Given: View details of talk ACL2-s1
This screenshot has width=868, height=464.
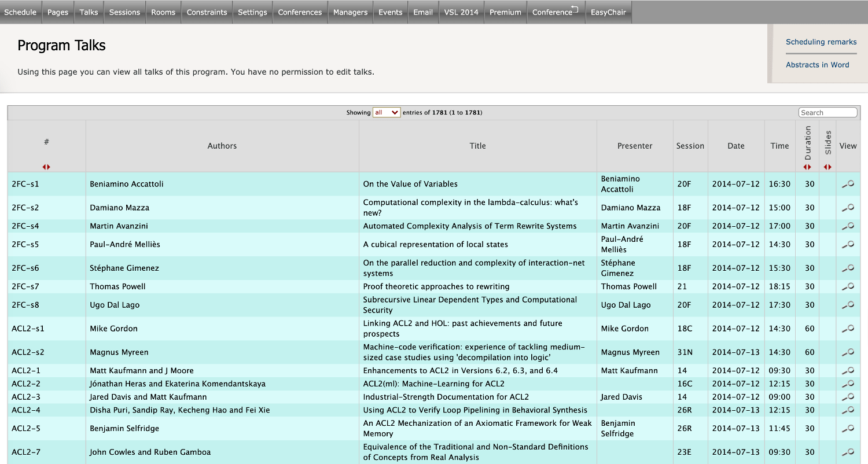Looking at the screenshot, I should point(848,329).
